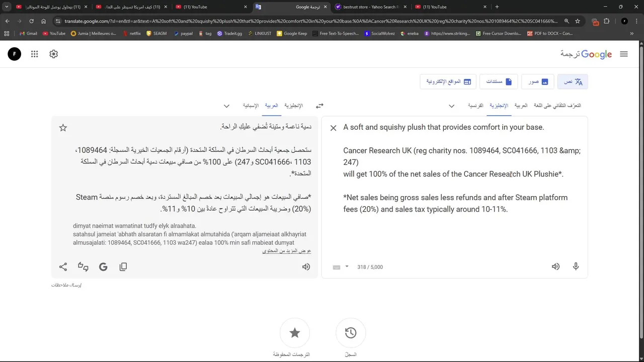
Task: Open Chrome extensions menu
Action: pos(606,21)
